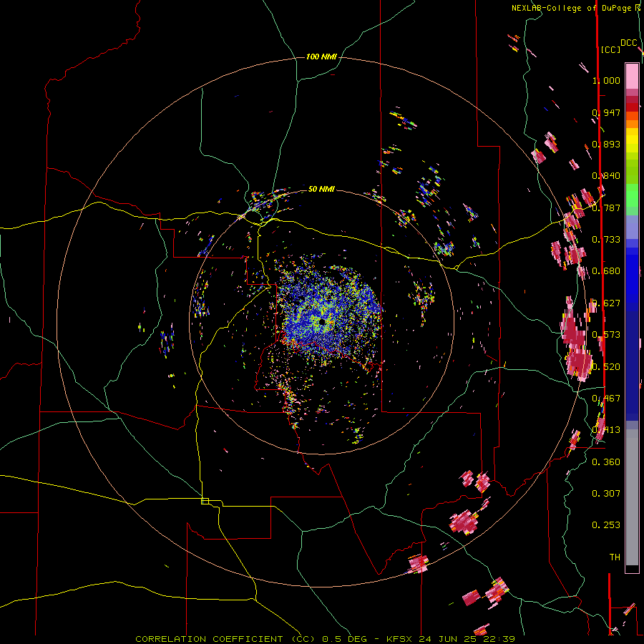Click the 0.627 scale value
The height and width of the screenshot is (644, 644).
[x=606, y=303]
